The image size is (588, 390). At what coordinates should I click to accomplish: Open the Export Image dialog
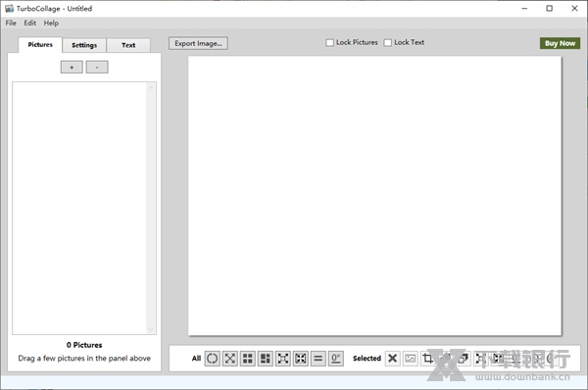point(198,43)
